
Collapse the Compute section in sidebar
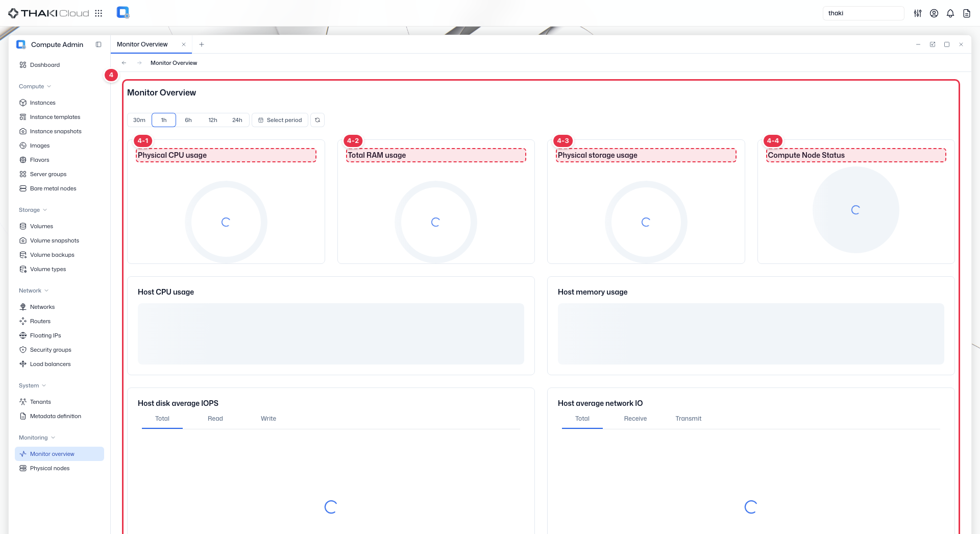pos(35,86)
